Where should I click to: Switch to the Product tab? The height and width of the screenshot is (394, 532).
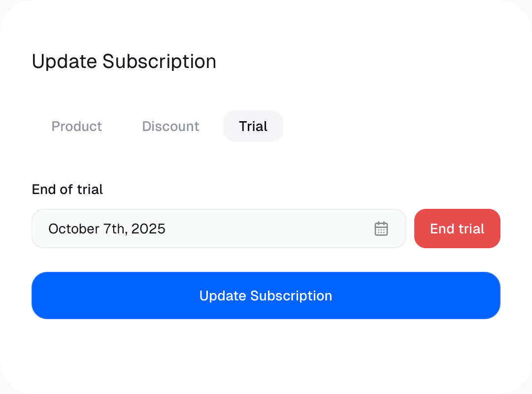[77, 126]
